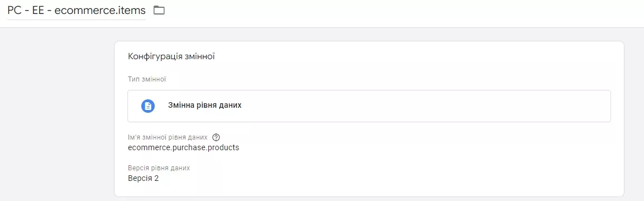Click empty space inside the configuration card

tap(411, 164)
